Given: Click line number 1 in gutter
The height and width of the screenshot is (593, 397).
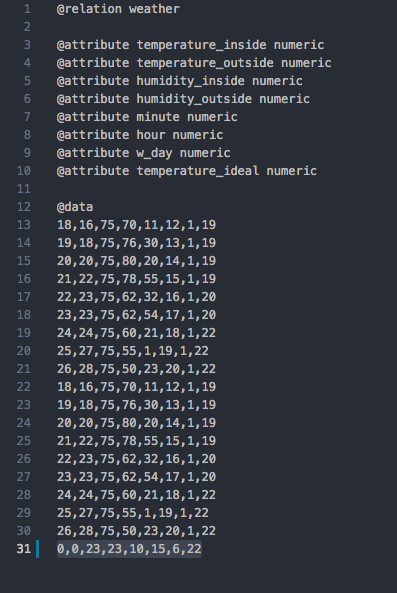Looking at the screenshot, I should (x=27, y=9).
